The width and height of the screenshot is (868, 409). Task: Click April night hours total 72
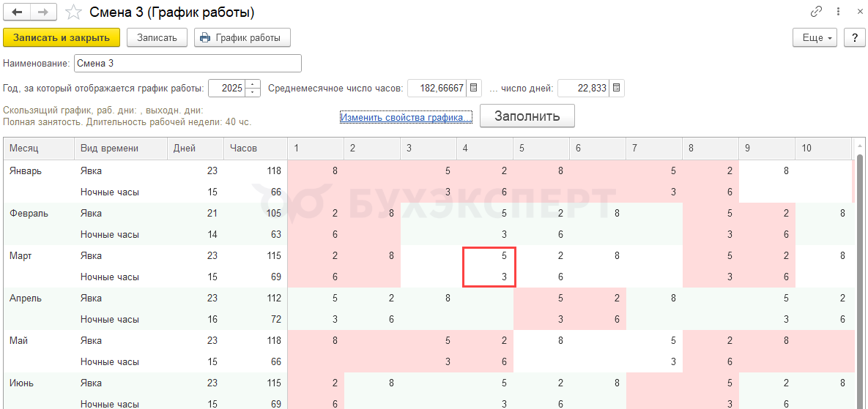point(255,320)
